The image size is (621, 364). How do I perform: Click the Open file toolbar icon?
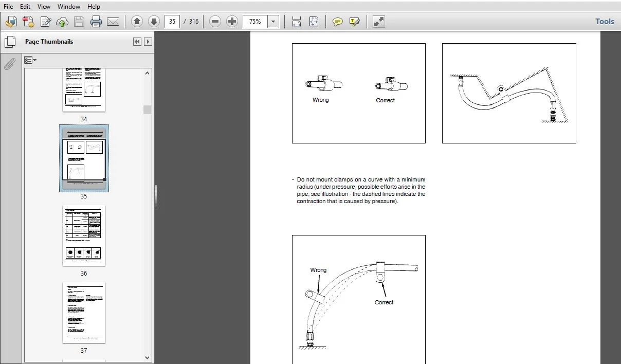[11, 22]
